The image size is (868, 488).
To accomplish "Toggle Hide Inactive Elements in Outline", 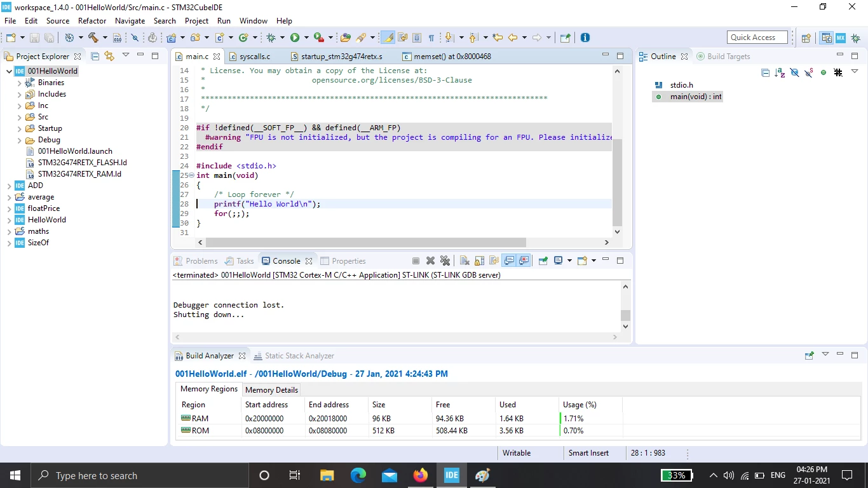I will (838, 72).
